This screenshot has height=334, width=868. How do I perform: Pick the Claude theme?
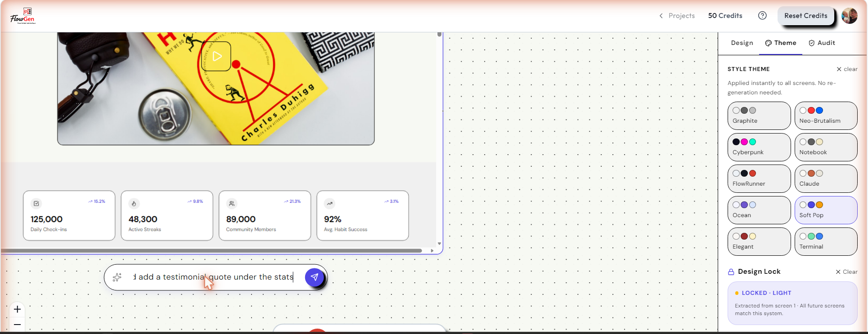pyautogui.click(x=826, y=179)
